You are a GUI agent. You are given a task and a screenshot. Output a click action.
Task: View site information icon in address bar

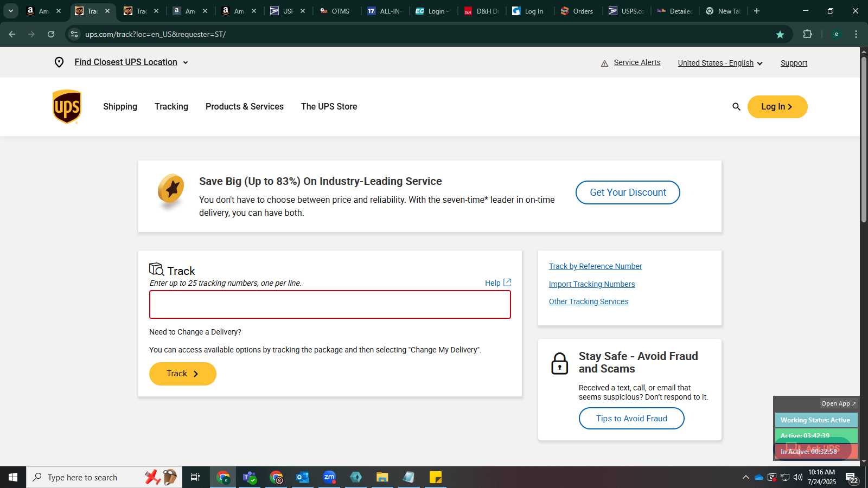point(74,34)
